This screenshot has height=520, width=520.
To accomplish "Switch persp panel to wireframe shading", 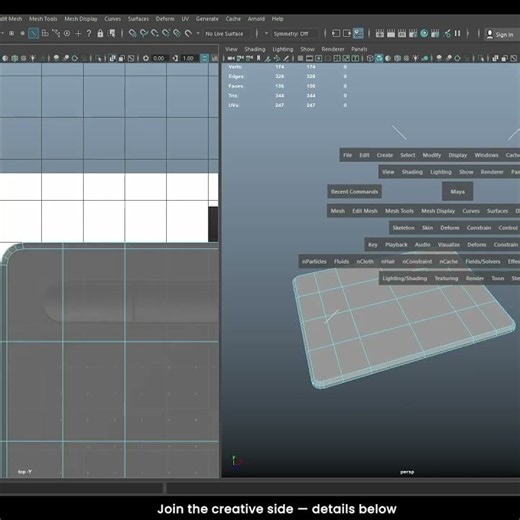I will point(370,59).
